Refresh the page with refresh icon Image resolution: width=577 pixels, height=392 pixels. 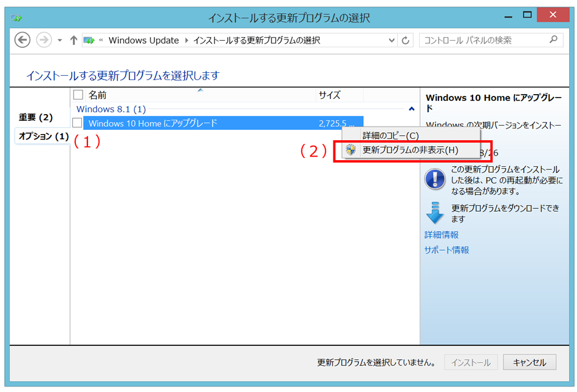[x=406, y=40]
